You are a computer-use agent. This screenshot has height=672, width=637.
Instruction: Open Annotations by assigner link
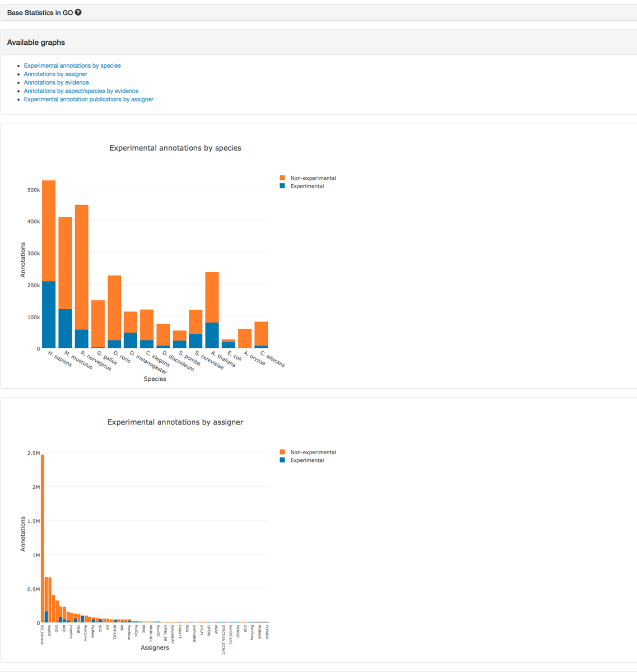55,74
